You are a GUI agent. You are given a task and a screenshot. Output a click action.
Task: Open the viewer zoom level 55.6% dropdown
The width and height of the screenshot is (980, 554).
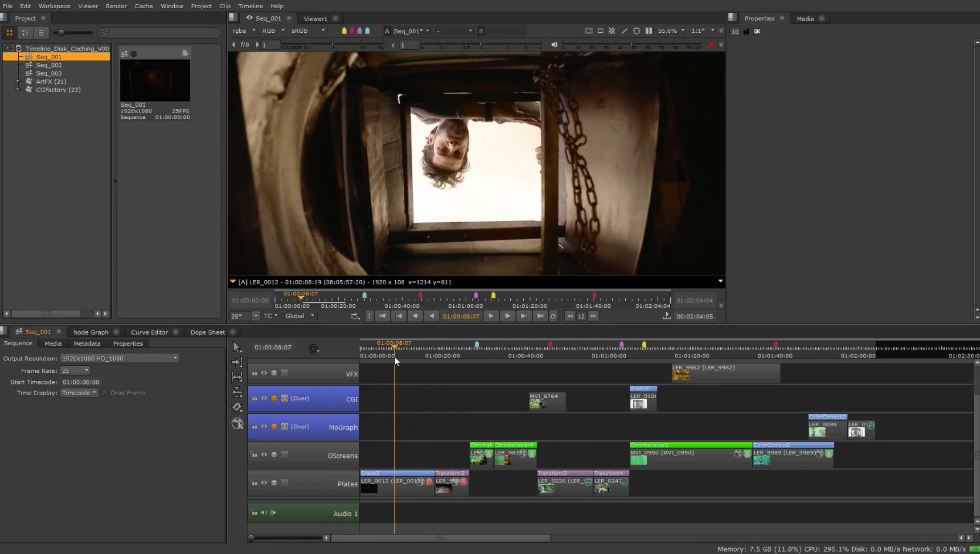[670, 30]
